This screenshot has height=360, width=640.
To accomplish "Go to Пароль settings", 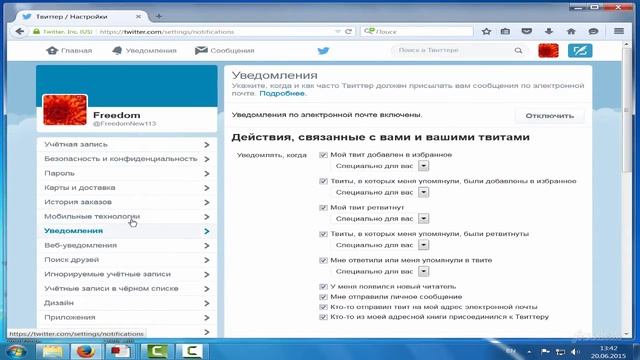I will (127, 173).
